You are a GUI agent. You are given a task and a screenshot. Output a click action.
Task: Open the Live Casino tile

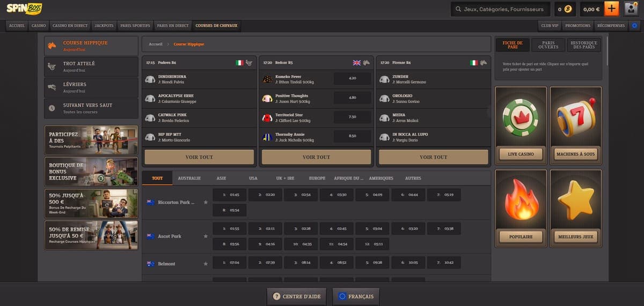tap(521, 125)
